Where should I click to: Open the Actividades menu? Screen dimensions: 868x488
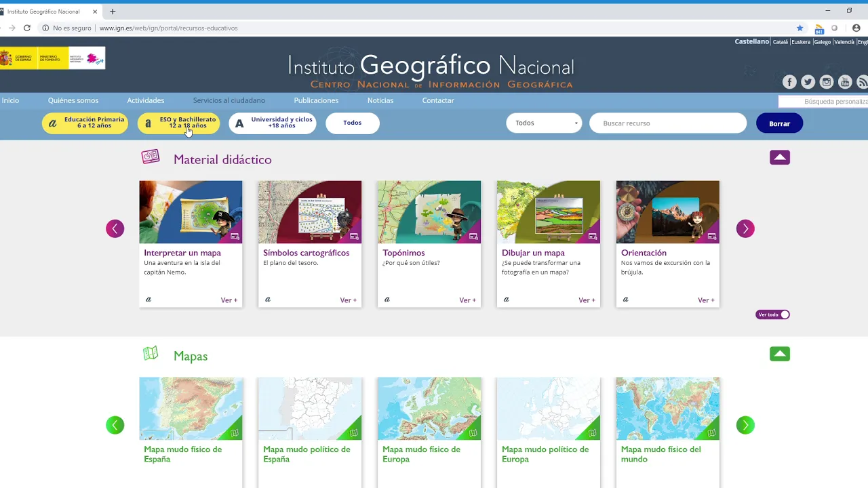pyautogui.click(x=146, y=100)
